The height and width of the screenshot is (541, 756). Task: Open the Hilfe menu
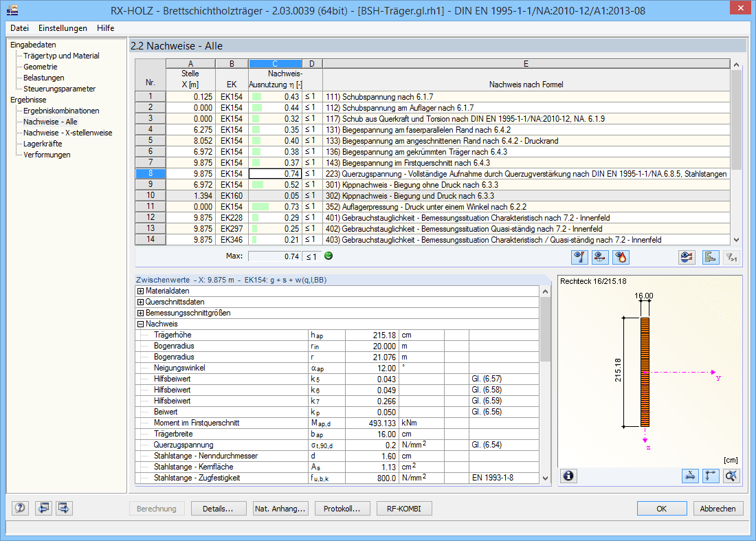(x=105, y=28)
